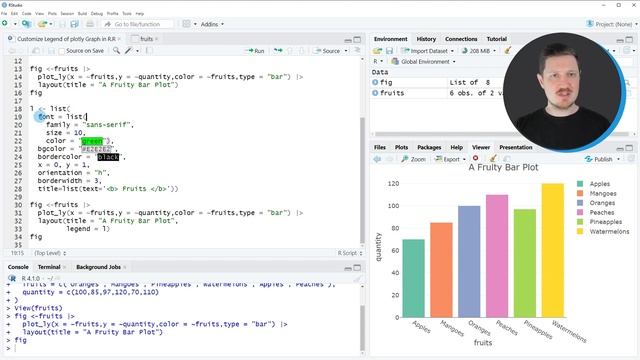
Task: Open the 208 MiB memory usage dropdown
Action: (479, 51)
